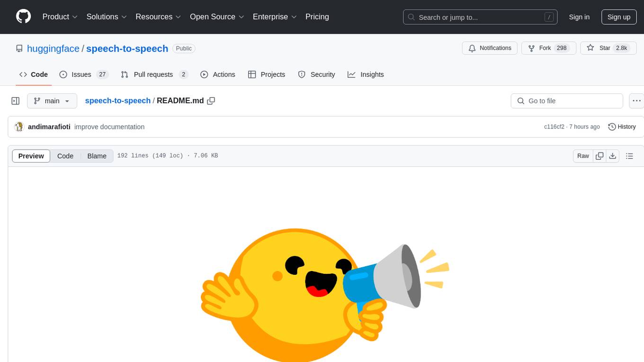Expand the Enterprise menu

click(x=275, y=17)
